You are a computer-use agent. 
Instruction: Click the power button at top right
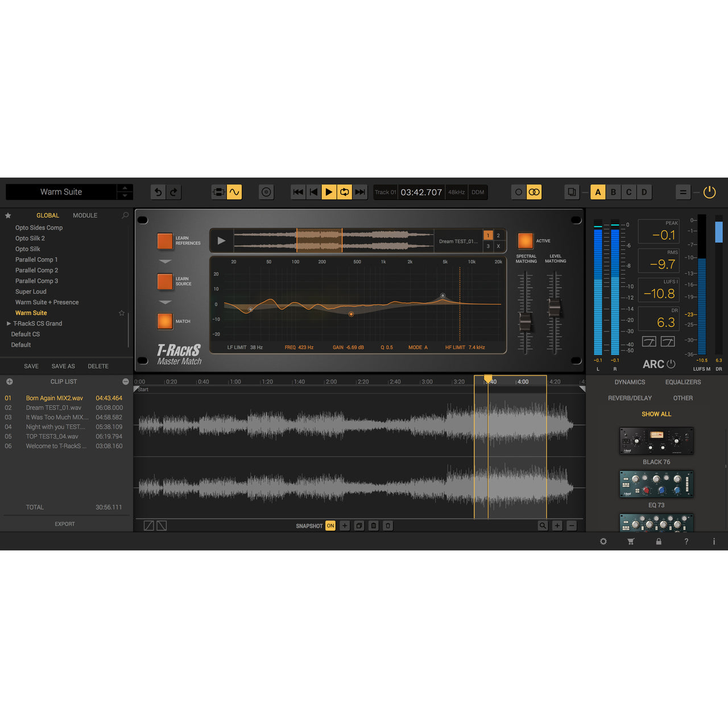tap(709, 192)
